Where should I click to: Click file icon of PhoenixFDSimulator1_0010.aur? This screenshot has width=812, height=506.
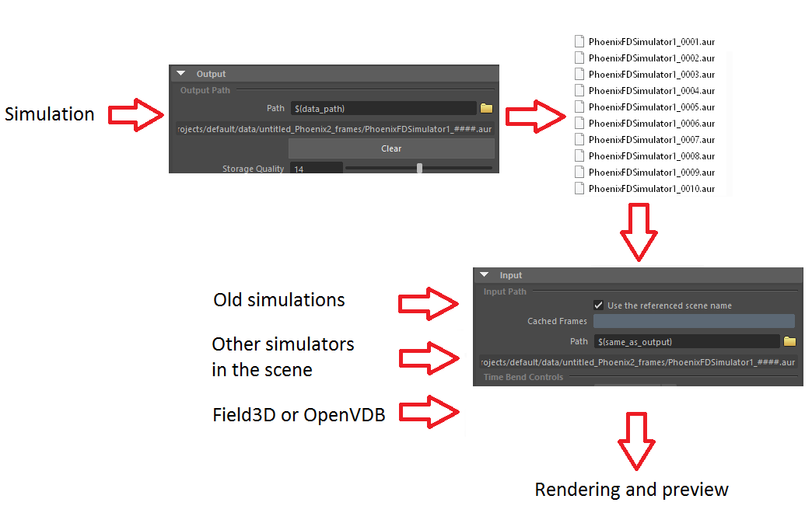tap(579, 188)
